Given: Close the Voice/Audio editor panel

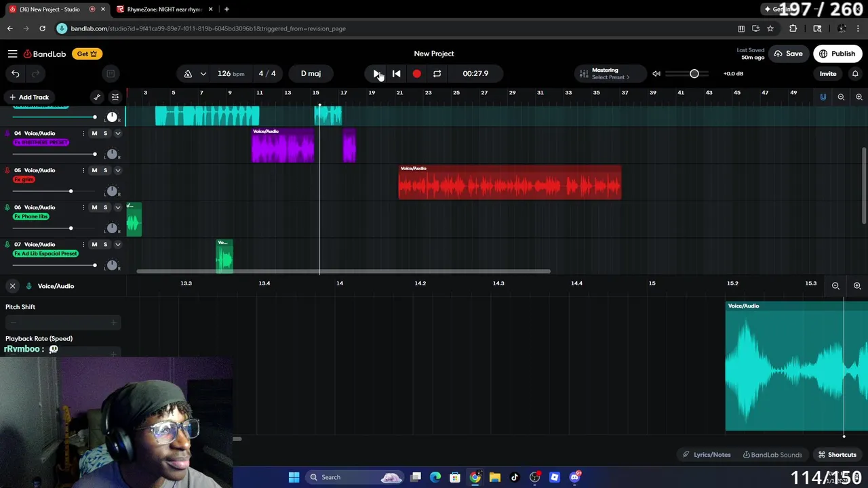Looking at the screenshot, I should click(12, 286).
